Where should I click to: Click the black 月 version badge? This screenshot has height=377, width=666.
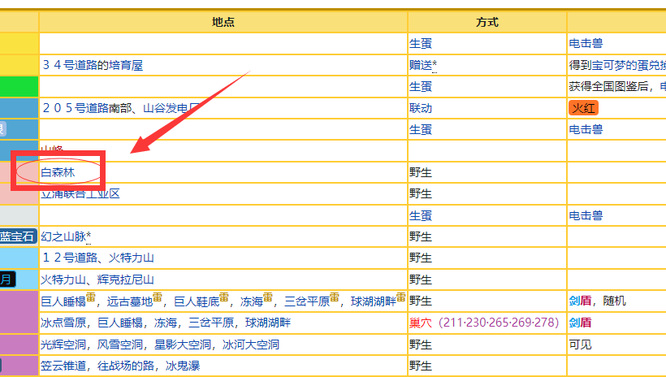point(8,279)
